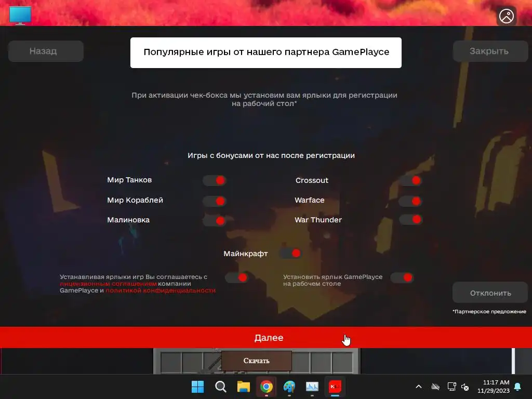Screen dimensions: 532x399
Task: Switch to the red installer taskbar icon
Action: (335, 387)
